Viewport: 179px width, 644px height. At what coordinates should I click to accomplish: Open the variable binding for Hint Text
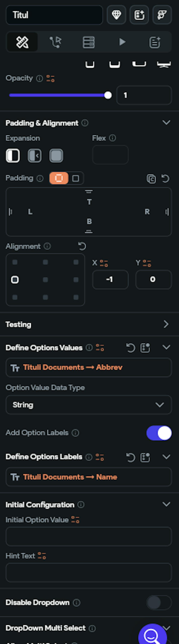point(42,556)
